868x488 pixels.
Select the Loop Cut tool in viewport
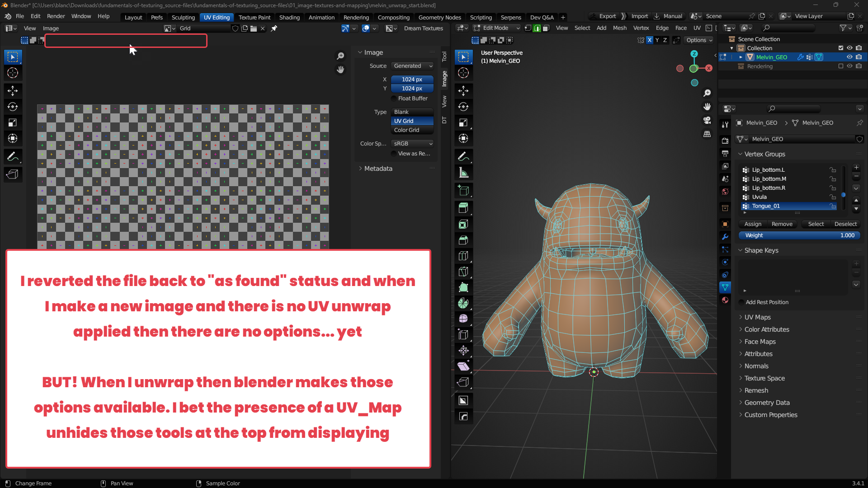click(x=463, y=256)
